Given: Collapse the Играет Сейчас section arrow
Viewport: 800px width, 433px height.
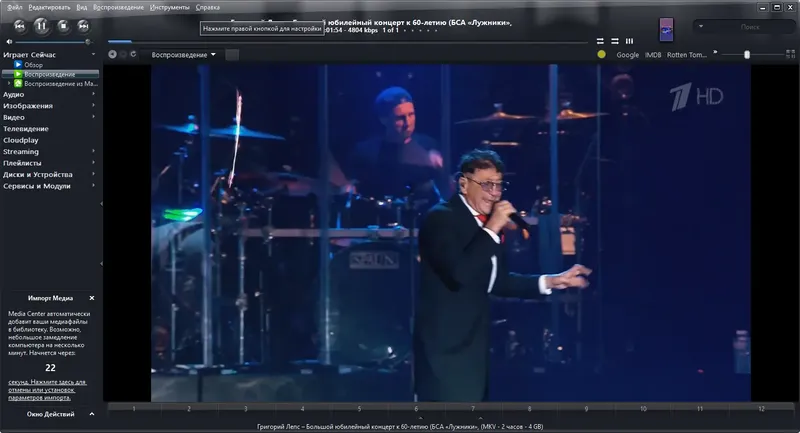Looking at the screenshot, I should point(93,54).
